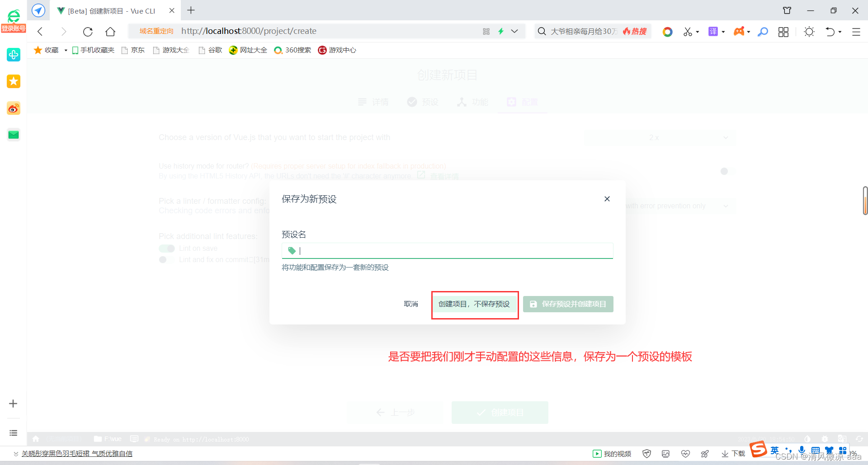868x465 pixels.
Task: Click the picture icon in status bar
Action: (x=665, y=454)
